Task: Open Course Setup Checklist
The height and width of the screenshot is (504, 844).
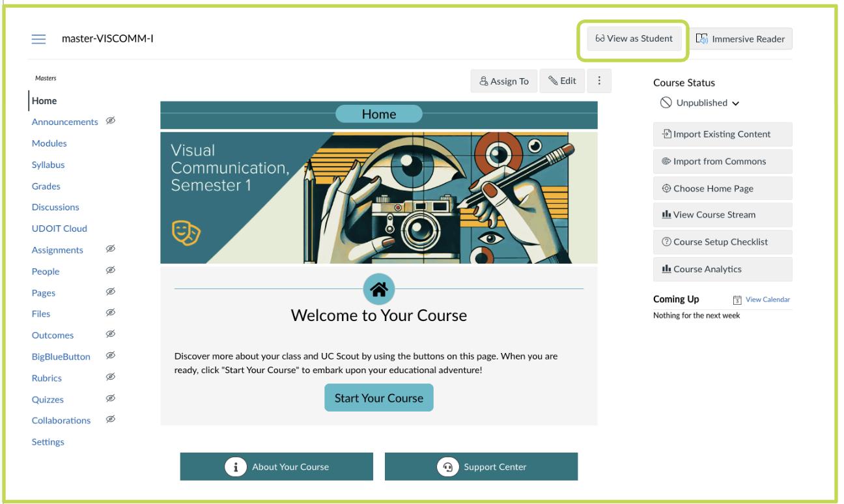Action: click(723, 242)
